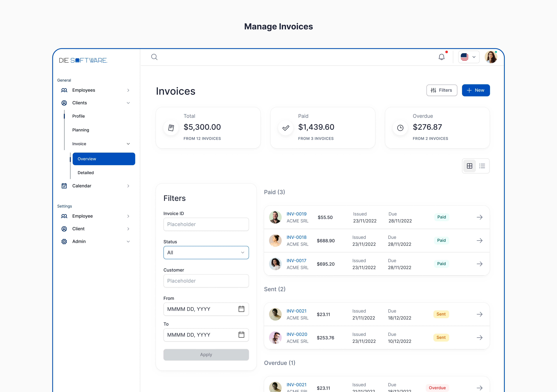The width and height of the screenshot is (557, 392).
Task: Click the search magnifier icon
Action: [x=154, y=57]
